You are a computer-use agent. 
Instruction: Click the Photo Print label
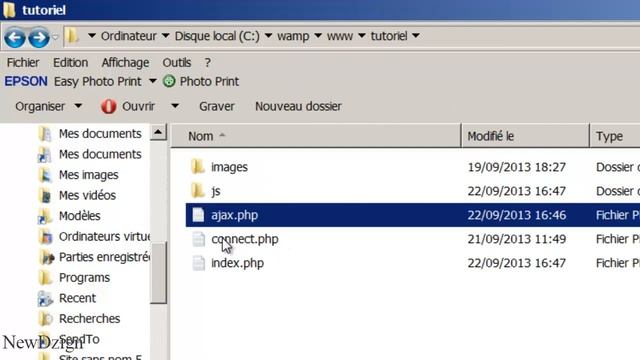pyautogui.click(x=209, y=81)
